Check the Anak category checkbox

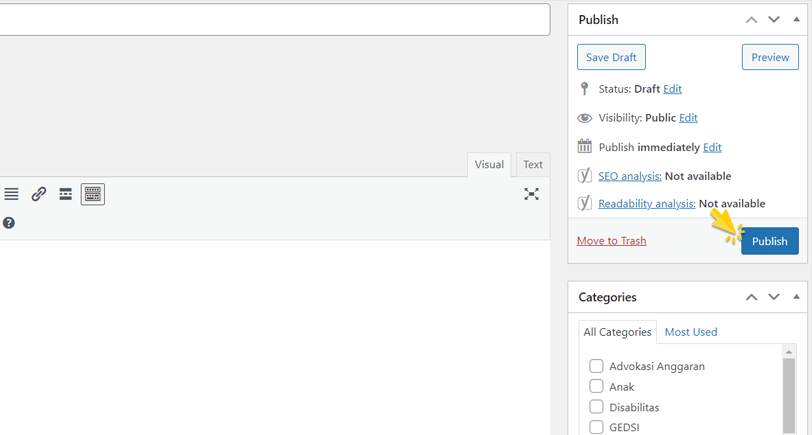coord(597,386)
